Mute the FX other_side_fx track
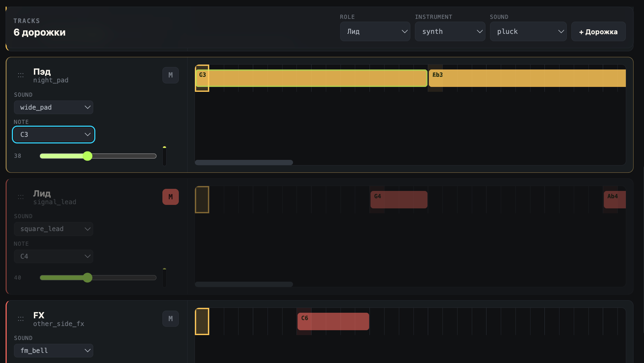Viewport: 644px width, 363px height. pos(170,319)
